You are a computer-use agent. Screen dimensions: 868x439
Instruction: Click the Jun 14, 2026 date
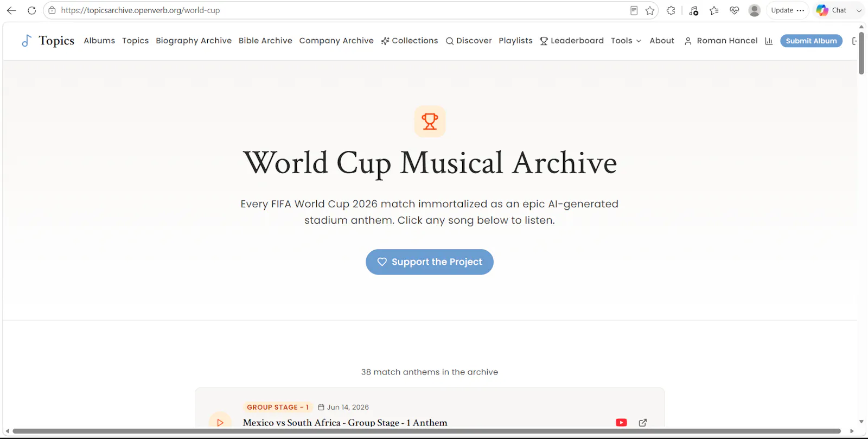[x=343, y=407]
